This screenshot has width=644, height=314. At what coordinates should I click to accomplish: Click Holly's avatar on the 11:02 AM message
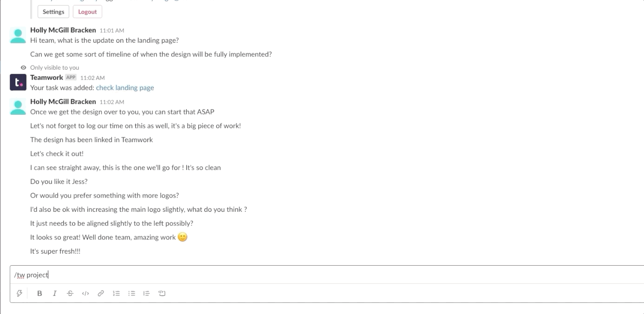coord(18,106)
